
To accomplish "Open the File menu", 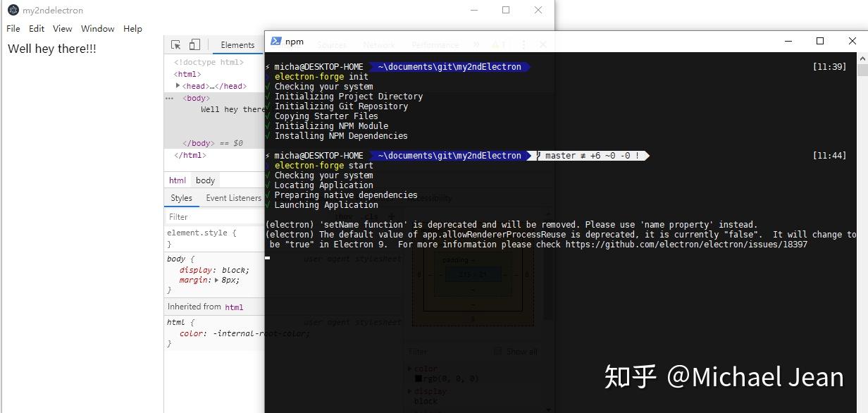I will pos(13,28).
